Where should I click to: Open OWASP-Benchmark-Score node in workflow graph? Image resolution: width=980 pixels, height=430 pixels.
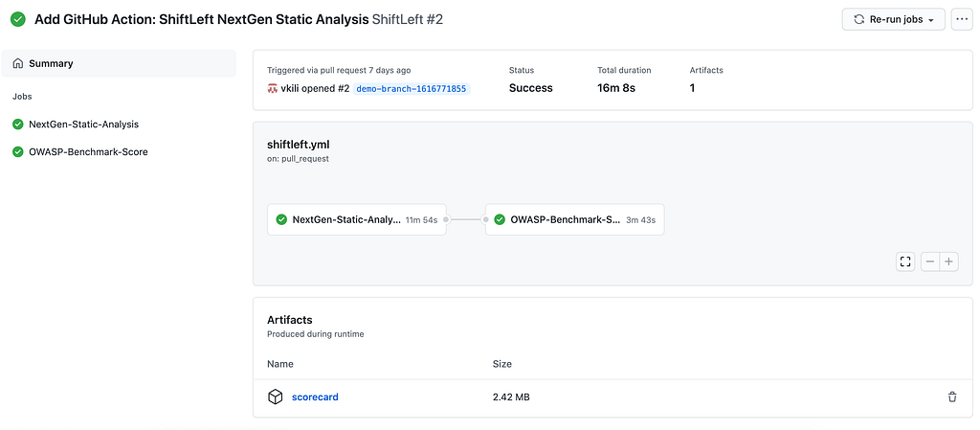click(574, 219)
